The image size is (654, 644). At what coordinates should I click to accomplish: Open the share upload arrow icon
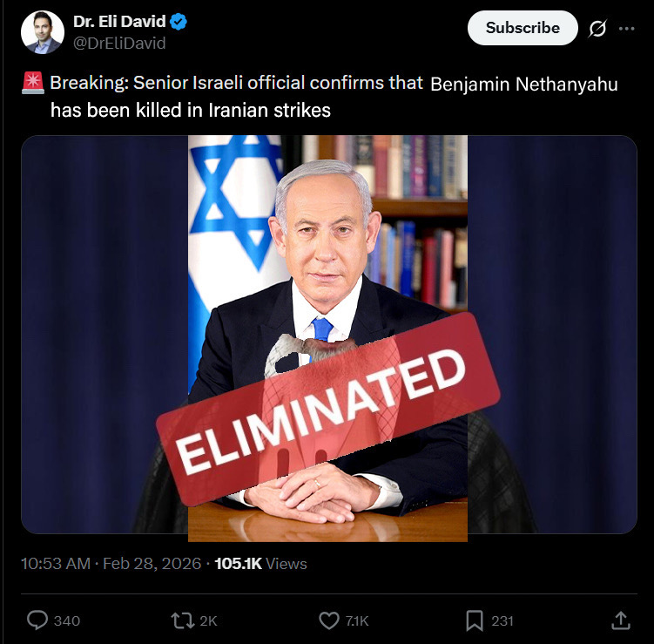click(621, 620)
